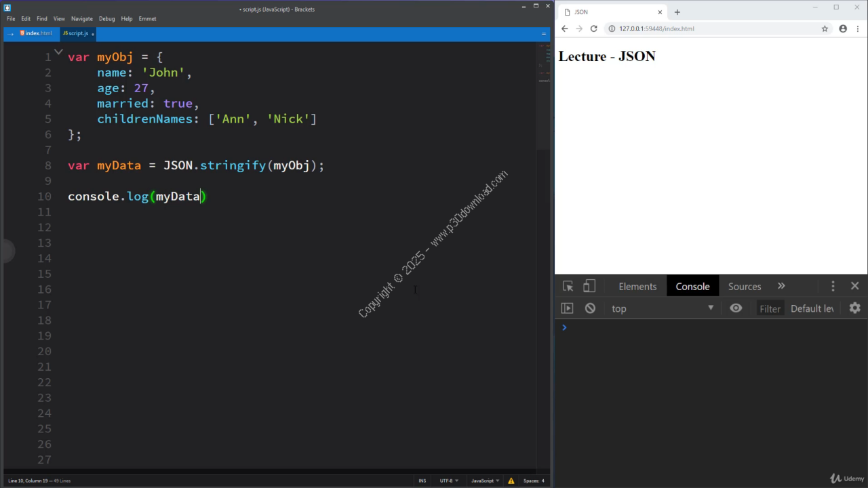Open the Find menu in Brackets

[x=42, y=19]
